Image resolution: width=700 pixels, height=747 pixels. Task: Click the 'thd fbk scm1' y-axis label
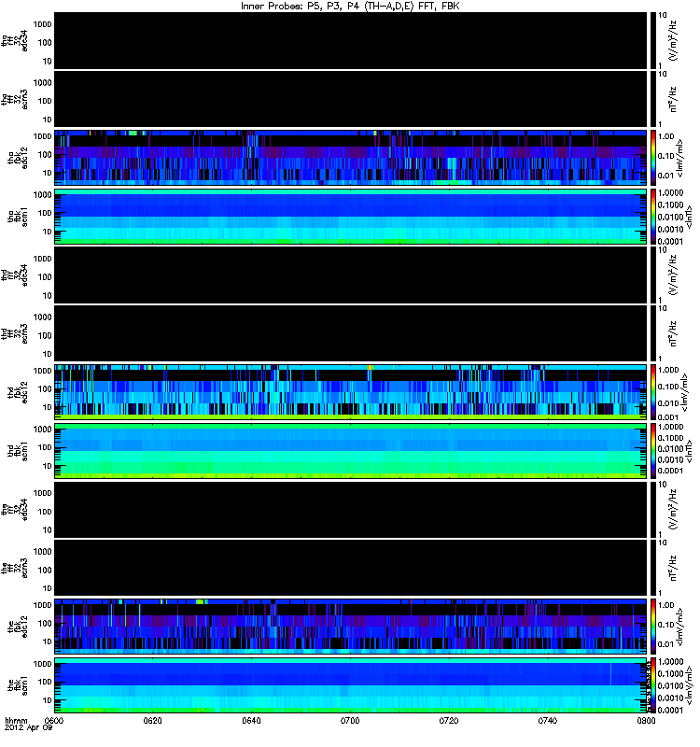18,451
